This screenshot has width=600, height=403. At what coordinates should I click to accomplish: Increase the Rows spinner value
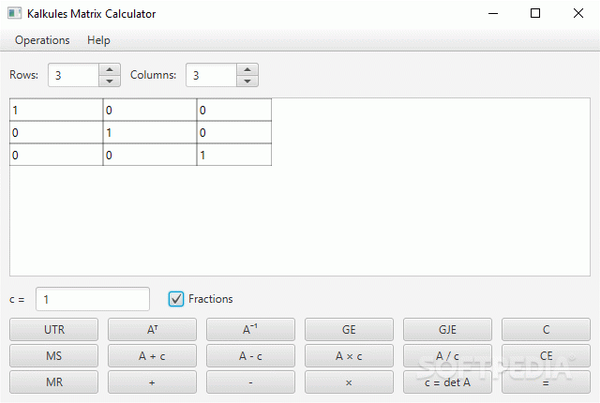[x=109, y=69]
